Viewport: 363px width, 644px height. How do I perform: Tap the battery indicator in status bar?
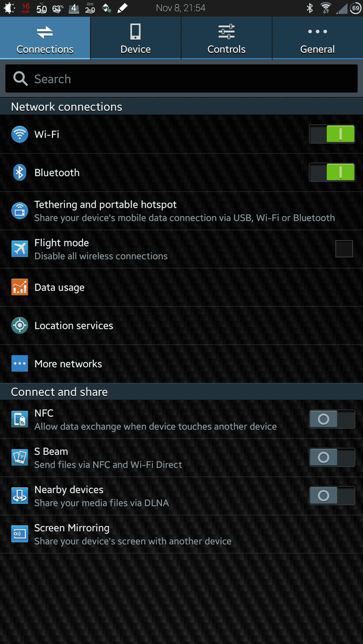pos(355,8)
